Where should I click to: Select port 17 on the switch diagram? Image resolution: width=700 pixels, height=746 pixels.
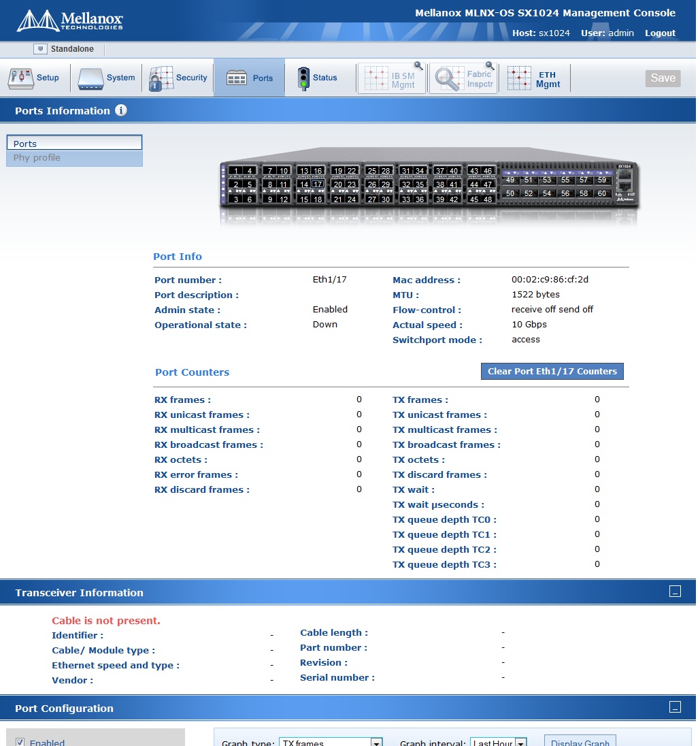(x=318, y=184)
